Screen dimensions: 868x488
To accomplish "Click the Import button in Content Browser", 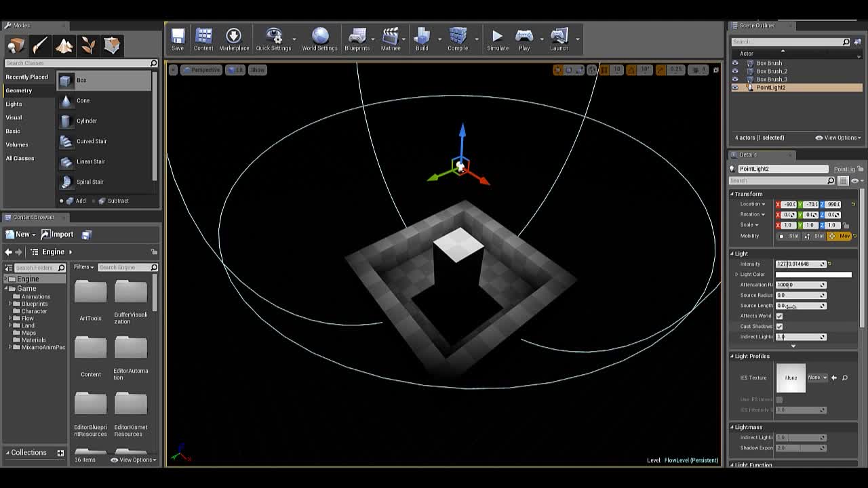I will [58, 235].
